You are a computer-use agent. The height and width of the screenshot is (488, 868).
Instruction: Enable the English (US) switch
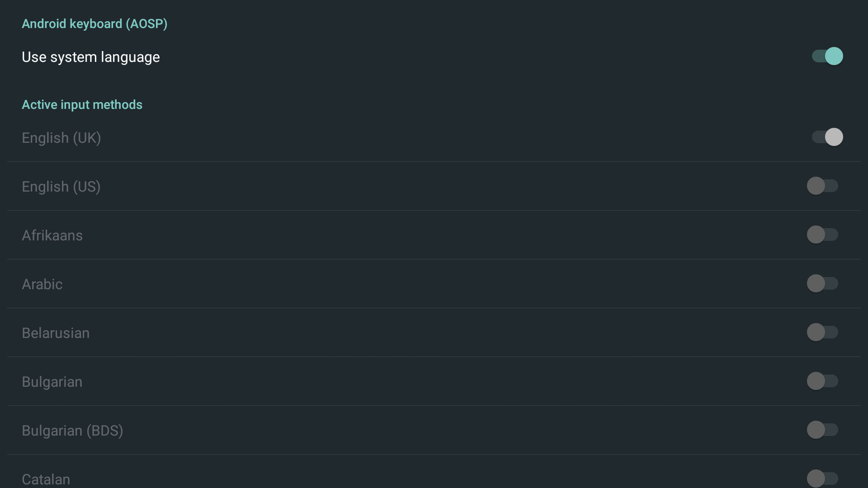coord(822,186)
